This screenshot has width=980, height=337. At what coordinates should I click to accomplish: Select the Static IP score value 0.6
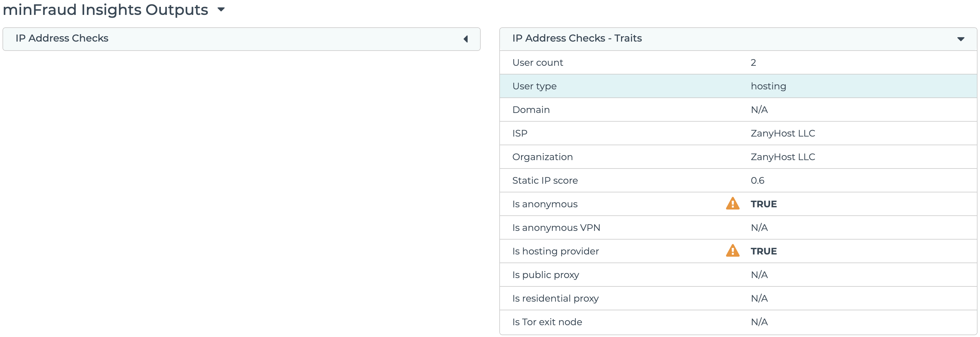pos(757,181)
